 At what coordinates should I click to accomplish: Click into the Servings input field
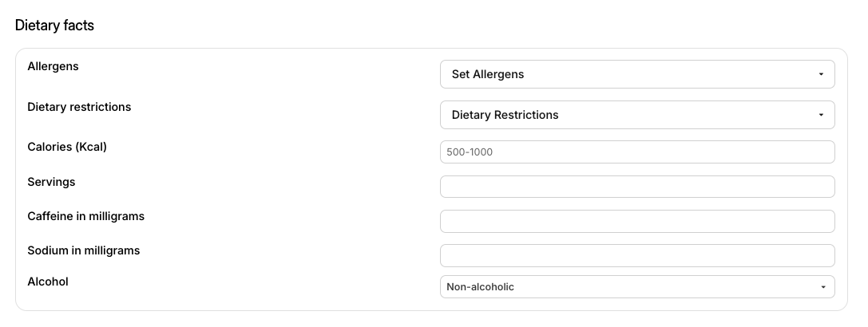pyautogui.click(x=637, y=187)
